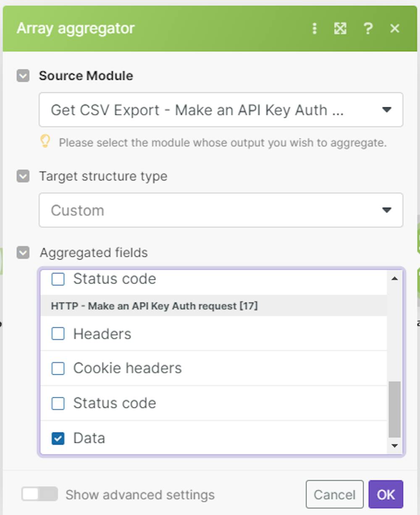Check the topmost Status code checkbox
The image size is (420, 515).
tap(58, 279)
